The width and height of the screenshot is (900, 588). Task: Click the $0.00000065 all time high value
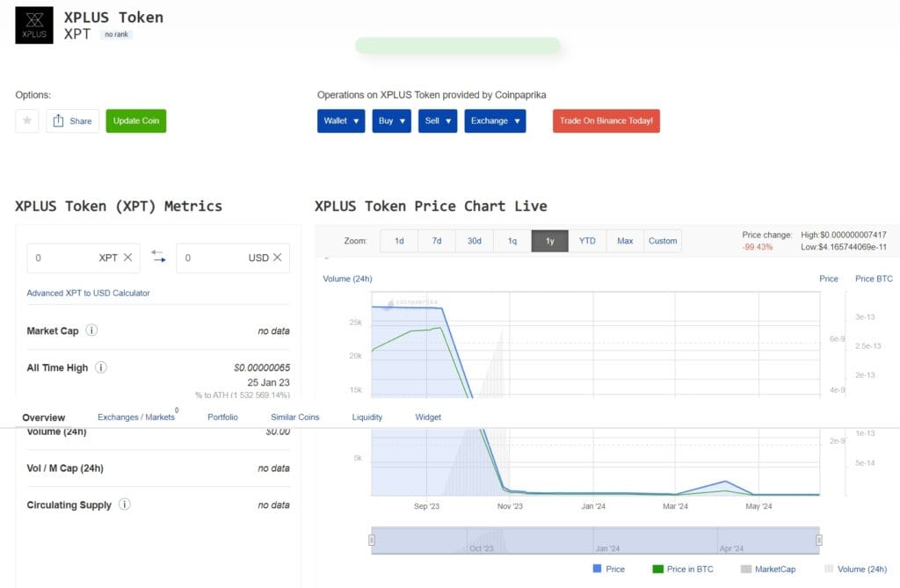tap(262, 367)
